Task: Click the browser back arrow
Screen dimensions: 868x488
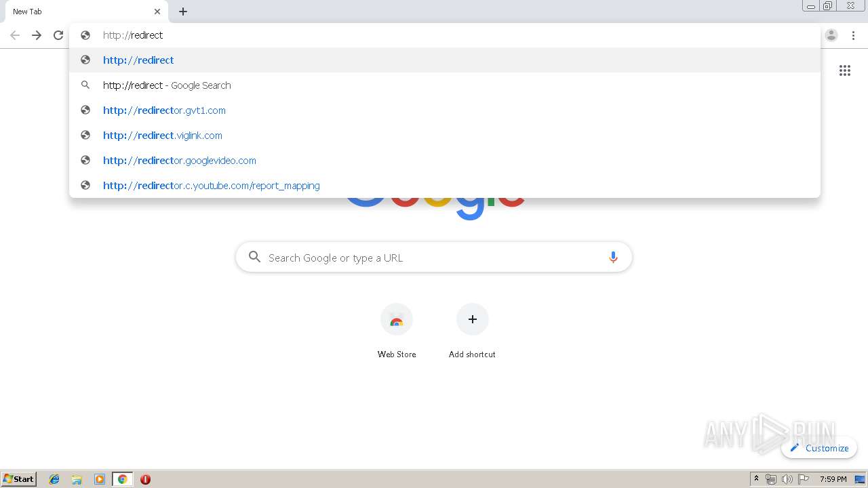Action: coord(15,35)
